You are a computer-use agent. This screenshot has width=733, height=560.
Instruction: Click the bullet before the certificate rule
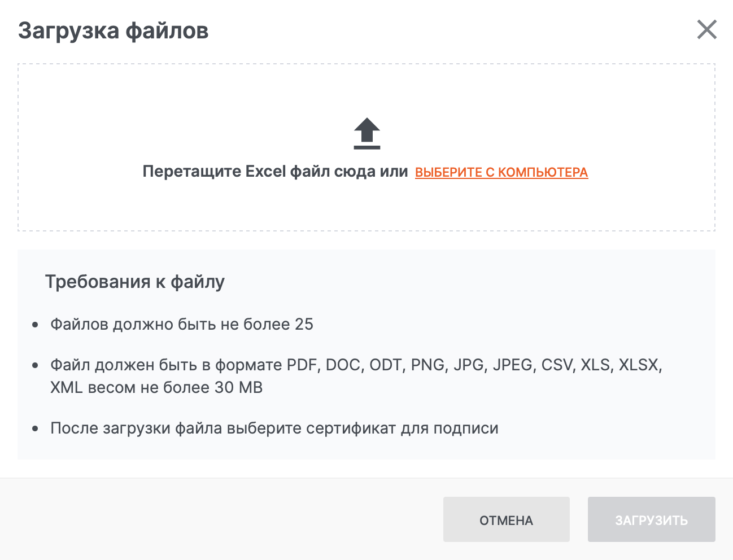tap(36, 428)
